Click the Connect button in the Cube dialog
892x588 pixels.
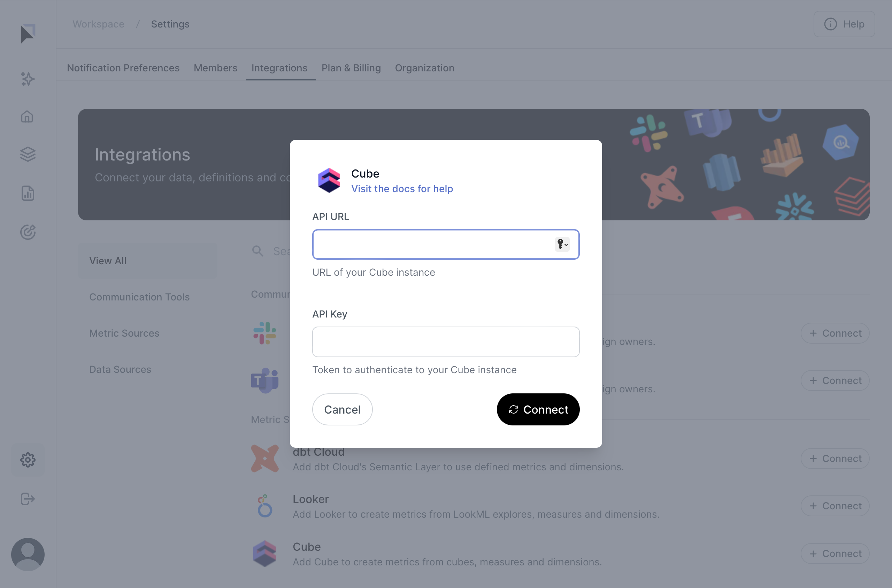[538, 409]
